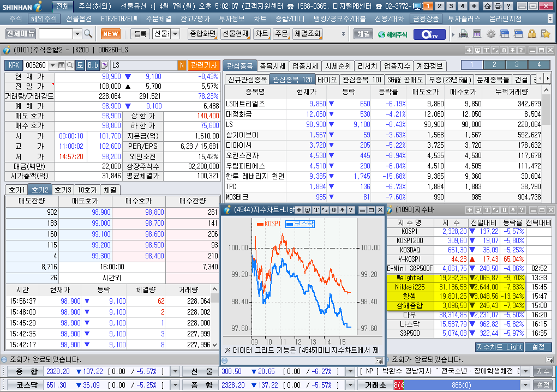Viewport: 557px width, 392px height.
Task: Click the title bar print icon
Action: click(498, 6)
